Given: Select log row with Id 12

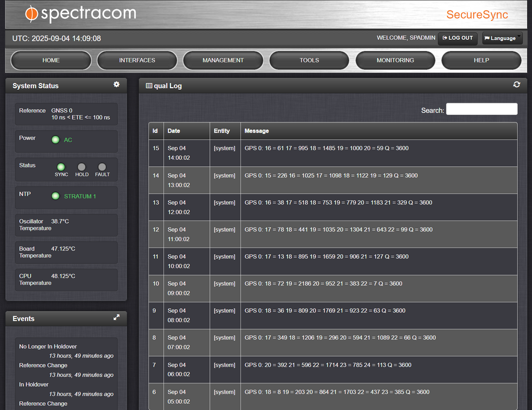Looking at the screenshot, I should 333,234.
